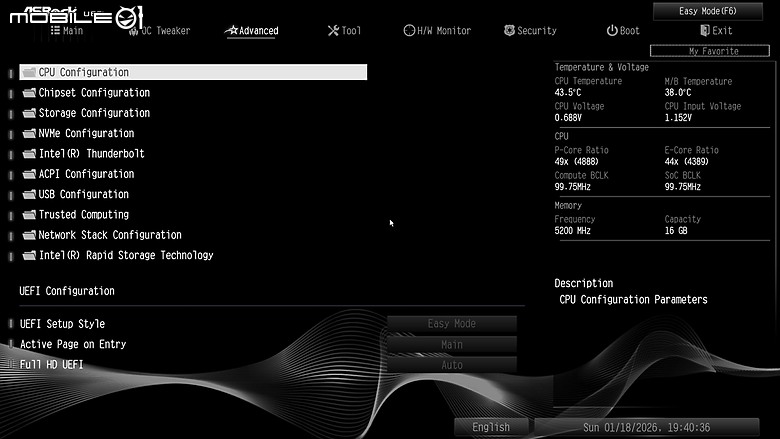Open the Exit tab
Image resolution: width=780 pixels, height=439 pixels.
tap(716, 30)
